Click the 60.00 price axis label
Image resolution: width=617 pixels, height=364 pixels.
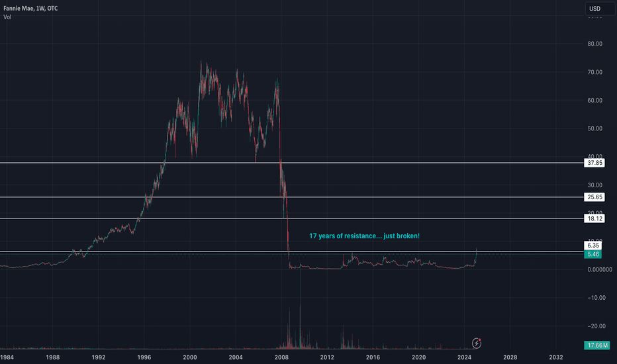point(594,101)
